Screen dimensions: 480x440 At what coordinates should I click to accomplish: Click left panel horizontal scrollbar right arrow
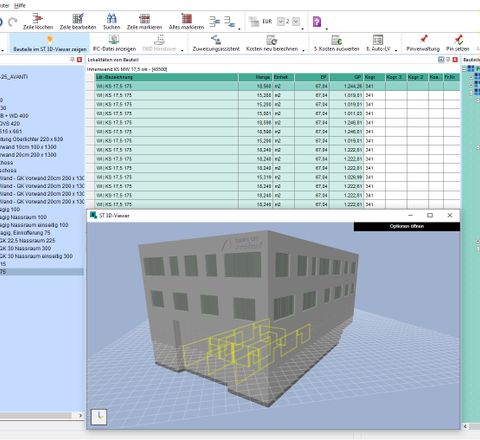tap(80, 416)
